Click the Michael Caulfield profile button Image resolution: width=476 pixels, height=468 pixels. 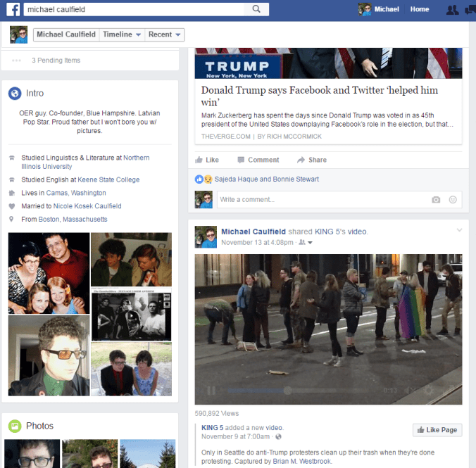[x=66, y=34]
